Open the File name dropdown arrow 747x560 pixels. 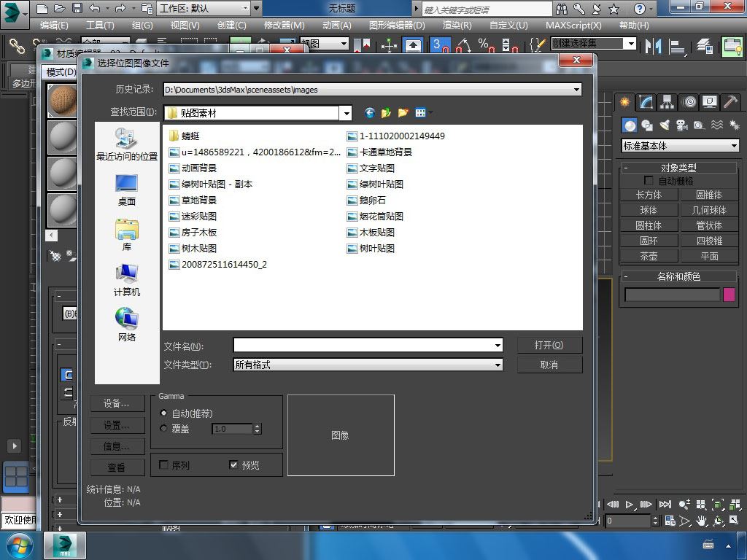498,345
